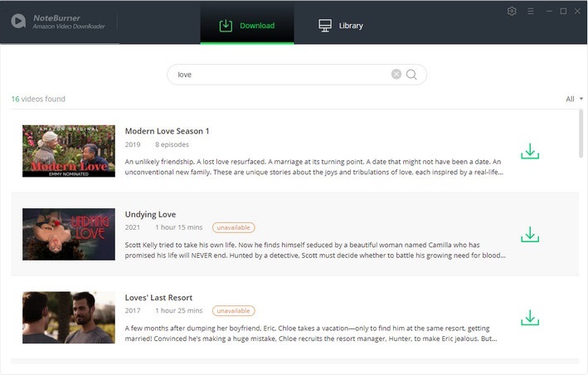Download Modern Love Season 1

(530, 151)
